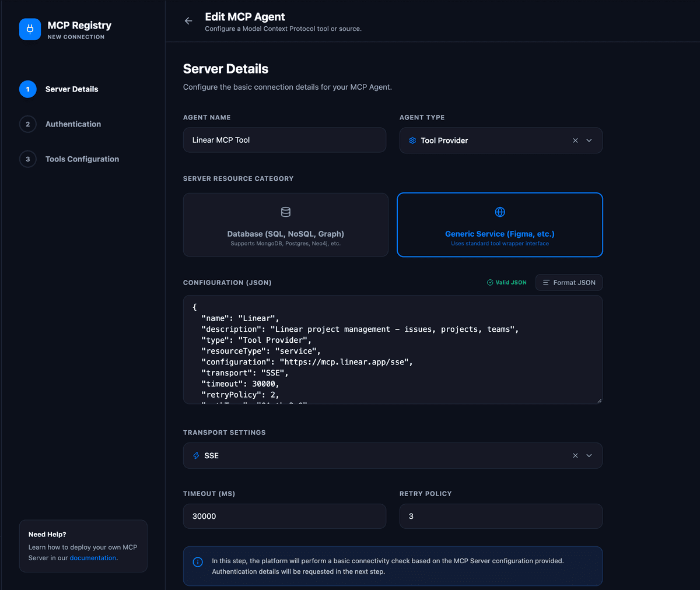700x590 pixels.
Task: Click the "timeout": 30000 JSON line
Action: coord(240,384)
